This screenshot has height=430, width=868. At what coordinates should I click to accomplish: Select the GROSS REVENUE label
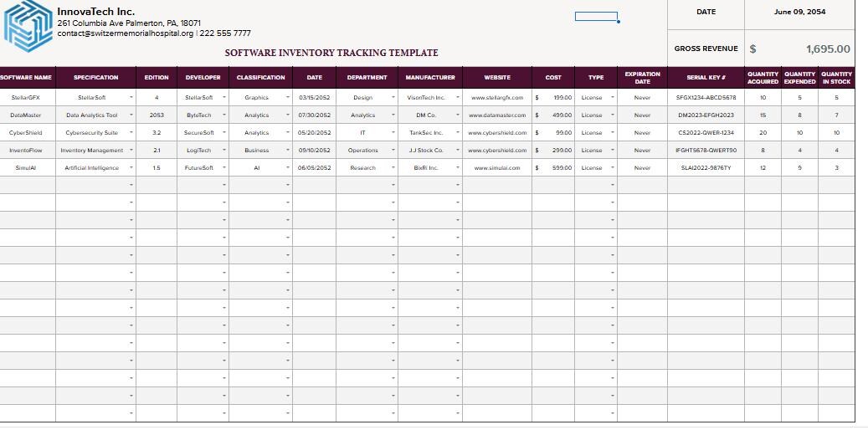(x=706, y=49)
